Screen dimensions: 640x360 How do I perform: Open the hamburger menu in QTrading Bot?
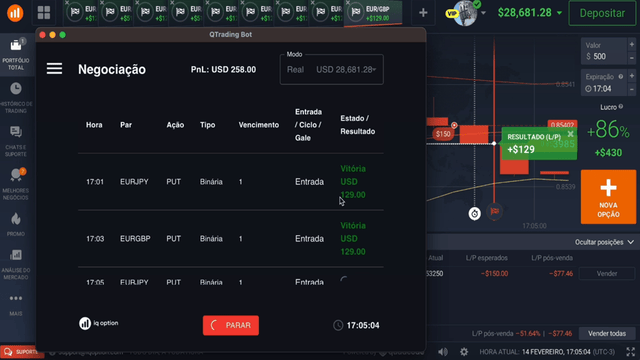point(54,69)
